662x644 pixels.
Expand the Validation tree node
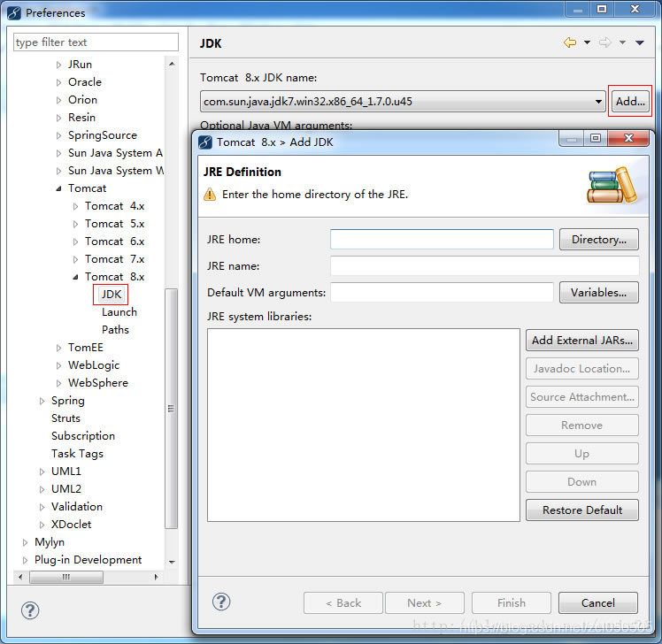42,507
